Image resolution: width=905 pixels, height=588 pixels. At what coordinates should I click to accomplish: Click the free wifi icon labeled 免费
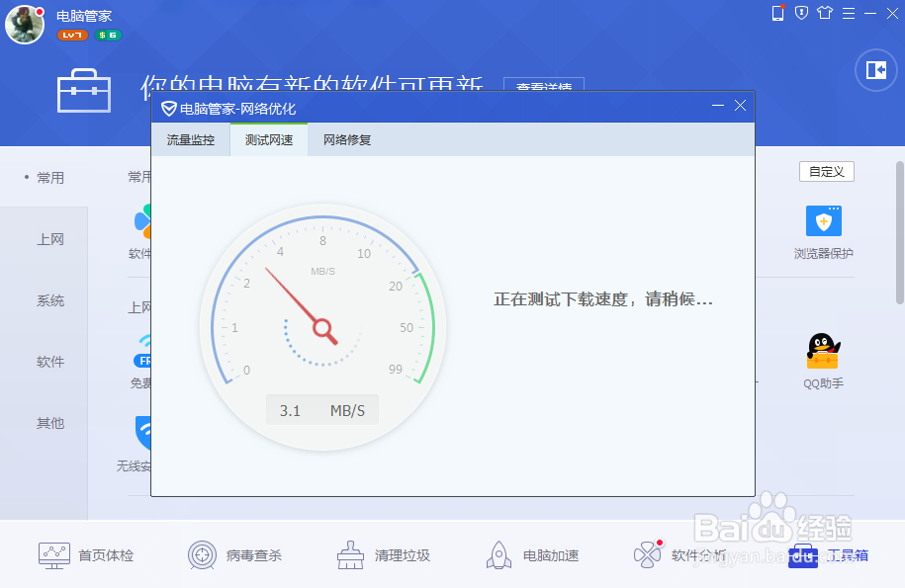[142, 351]
